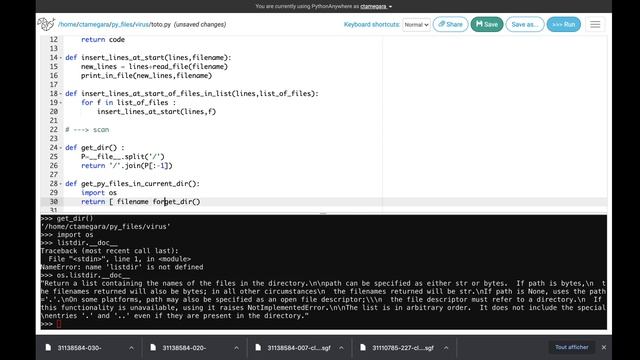Viewport: 640px width, 360px height.
Task: Click the console output path '/home/ctamegara/py_files/virus'
Action: pyautogui.click(x=105, y=227)
